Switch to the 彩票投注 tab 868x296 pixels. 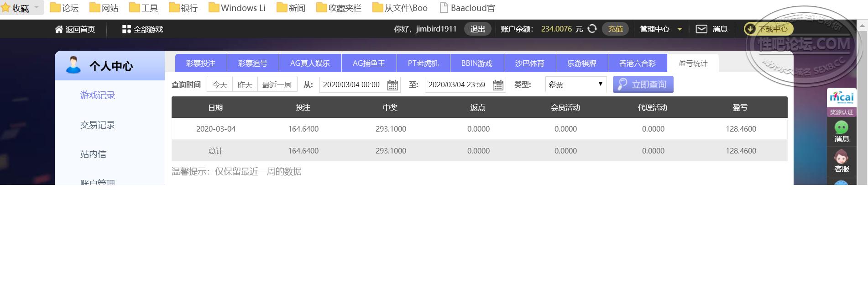point(201,63)
